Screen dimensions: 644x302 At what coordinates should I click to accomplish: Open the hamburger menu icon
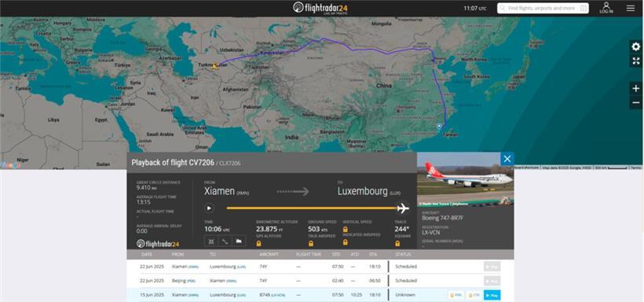coord(631,8)
